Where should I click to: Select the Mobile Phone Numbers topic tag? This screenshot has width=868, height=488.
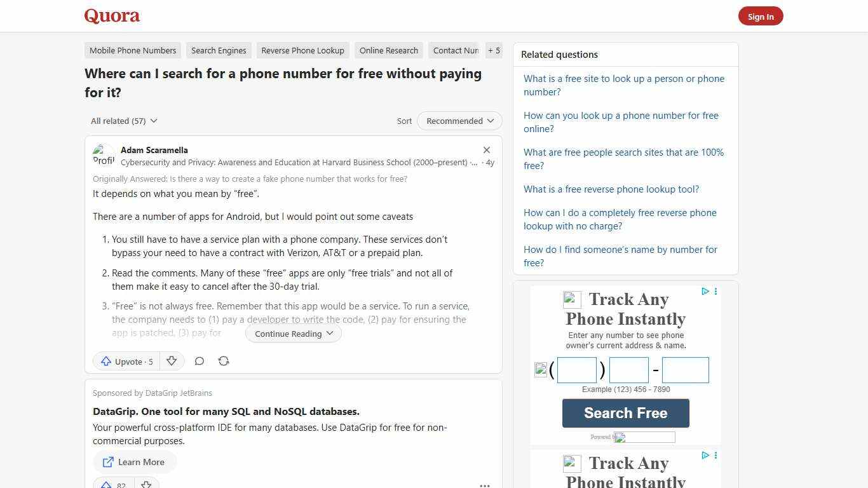(x=132, y=50)
